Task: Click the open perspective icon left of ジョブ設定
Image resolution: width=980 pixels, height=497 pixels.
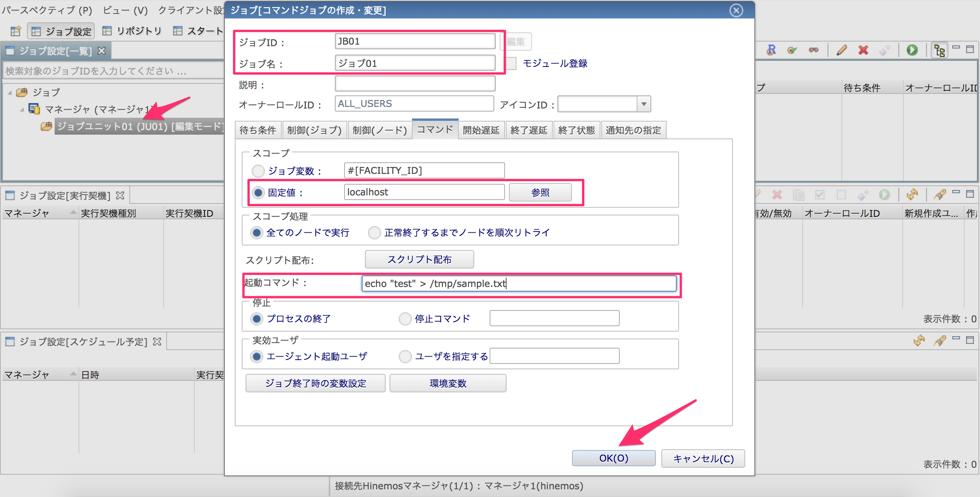Action: click(x=15, y=31)
